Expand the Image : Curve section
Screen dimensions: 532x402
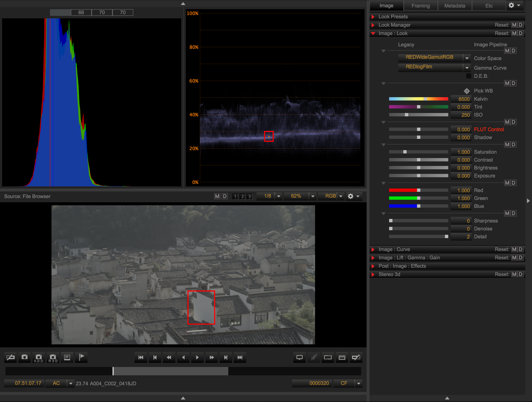[373, 249]
